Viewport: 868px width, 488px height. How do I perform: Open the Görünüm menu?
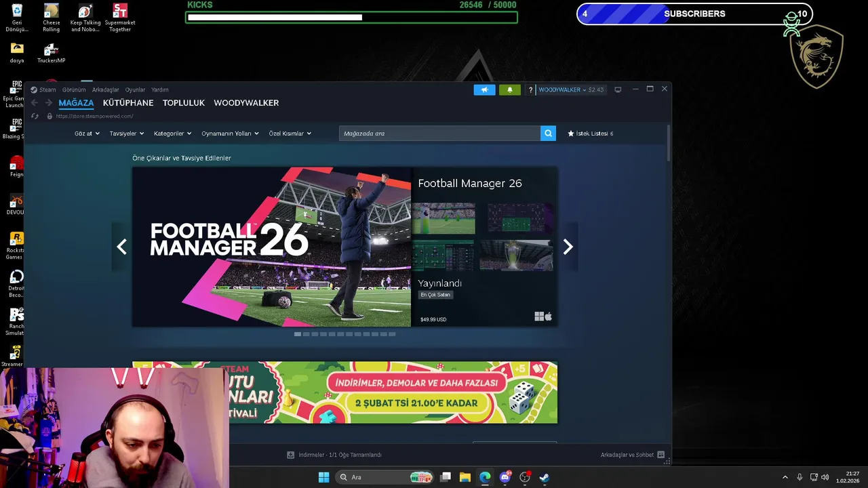74,89
